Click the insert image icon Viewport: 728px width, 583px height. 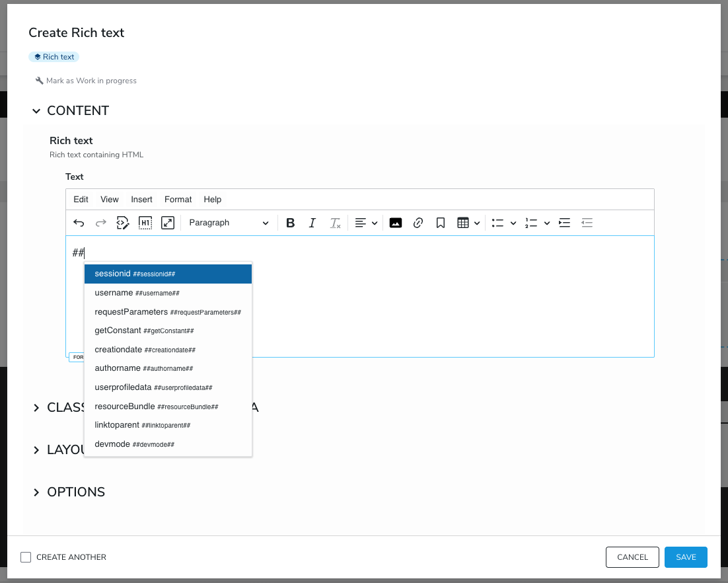coord(396,223)
